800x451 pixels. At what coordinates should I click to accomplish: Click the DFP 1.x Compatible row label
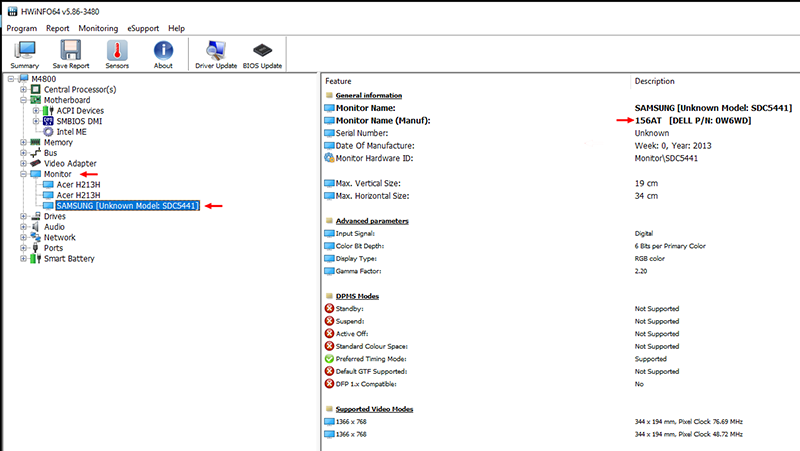366,384
